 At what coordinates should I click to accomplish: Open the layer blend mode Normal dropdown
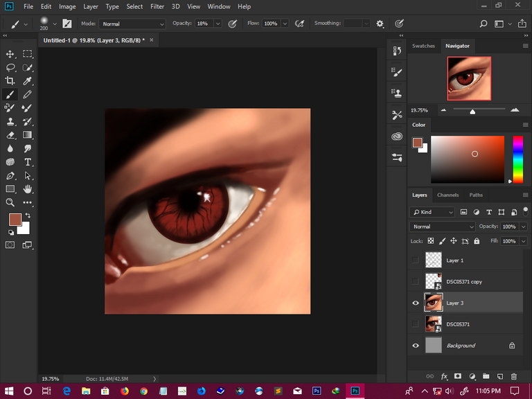(x=442, y=227)
